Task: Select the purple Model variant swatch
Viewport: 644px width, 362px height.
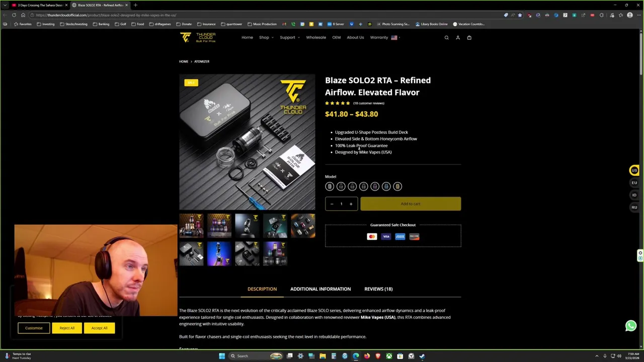Action: point(375,187)
